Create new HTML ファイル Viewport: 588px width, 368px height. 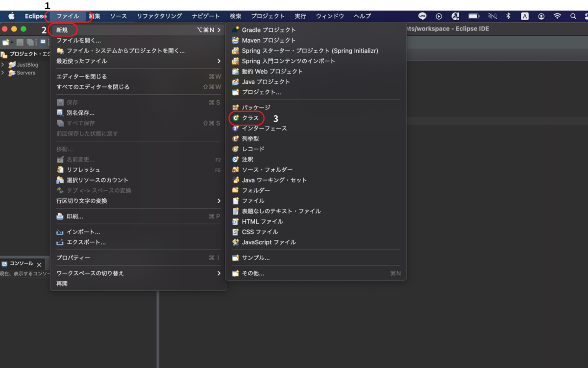coord(316,221)
